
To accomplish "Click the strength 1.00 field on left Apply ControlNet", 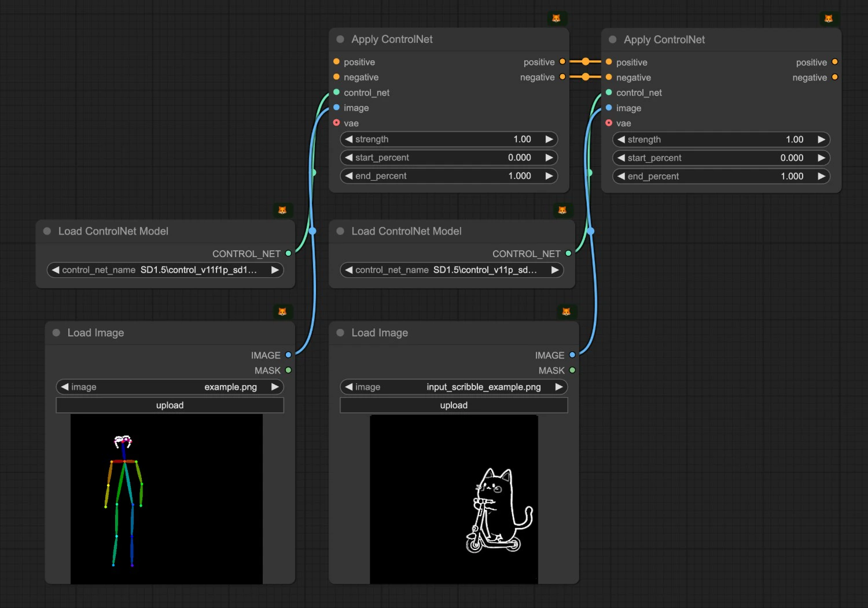I will pyautogui.click(x=449, y=139).
